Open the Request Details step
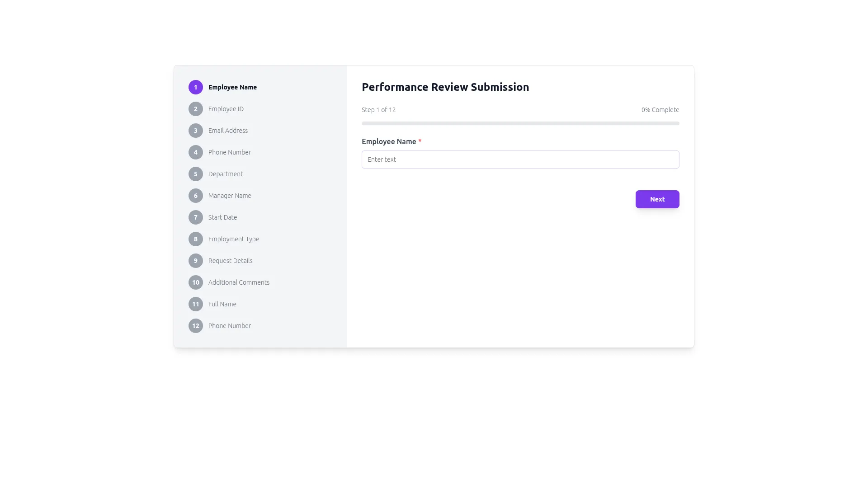Viewport: 868px width, 488px height. point(230,261)
